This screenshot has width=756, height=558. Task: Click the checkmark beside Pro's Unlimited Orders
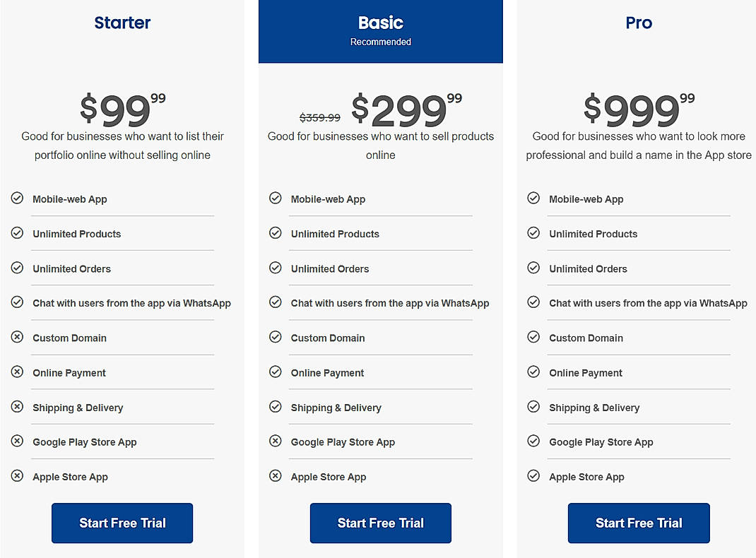tap(533, 268)
